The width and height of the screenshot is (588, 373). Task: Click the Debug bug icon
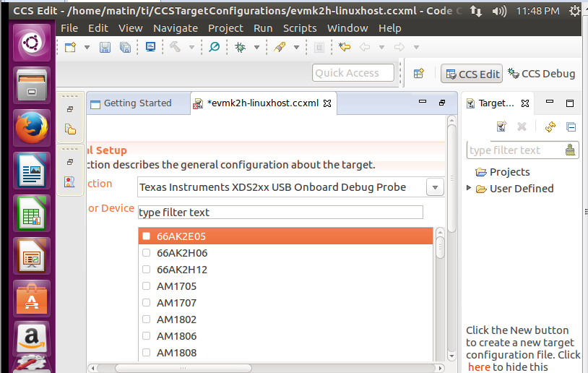tap(240, 47)
